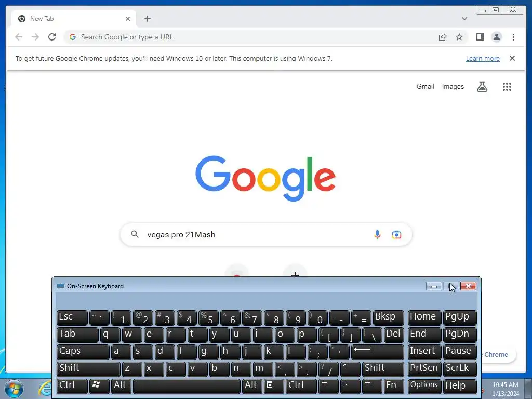Screen dimensions: 532x399
Task: Open Gmail link
Action: [425, 87]
